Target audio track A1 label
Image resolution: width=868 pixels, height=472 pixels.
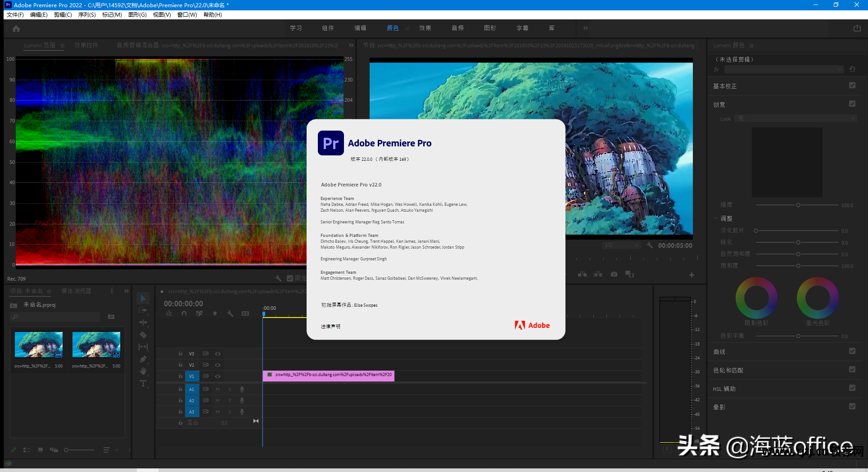(x=191, y=389)
